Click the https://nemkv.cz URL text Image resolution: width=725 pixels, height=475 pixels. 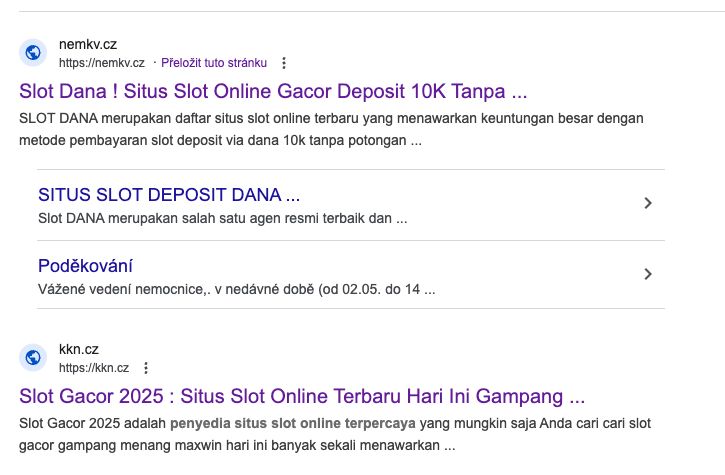coord(102,63)
